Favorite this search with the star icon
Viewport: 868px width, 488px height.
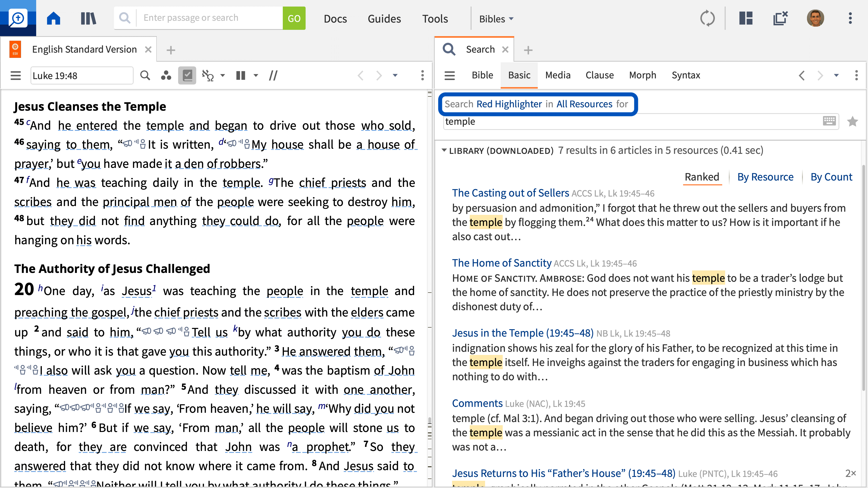(x=852, y=121)
